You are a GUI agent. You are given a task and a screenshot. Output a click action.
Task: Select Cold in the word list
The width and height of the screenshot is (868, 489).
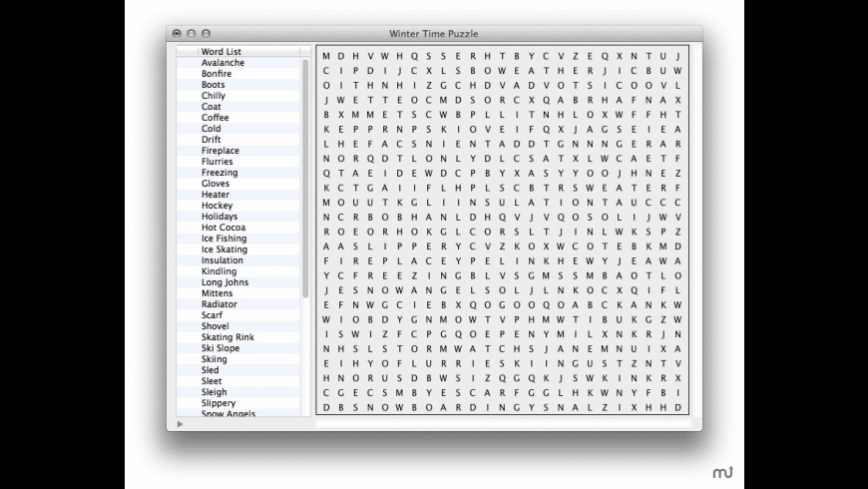(238, 129)
